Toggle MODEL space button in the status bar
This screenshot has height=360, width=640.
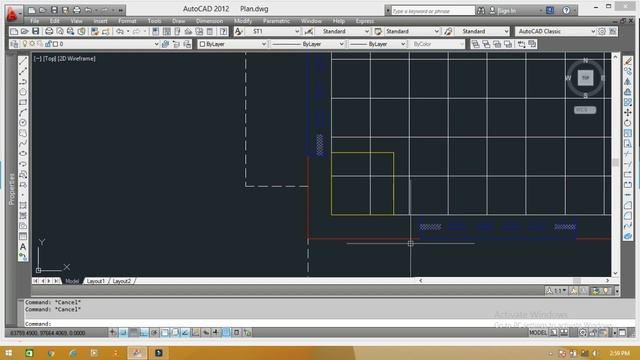click(x=538, y=333)
